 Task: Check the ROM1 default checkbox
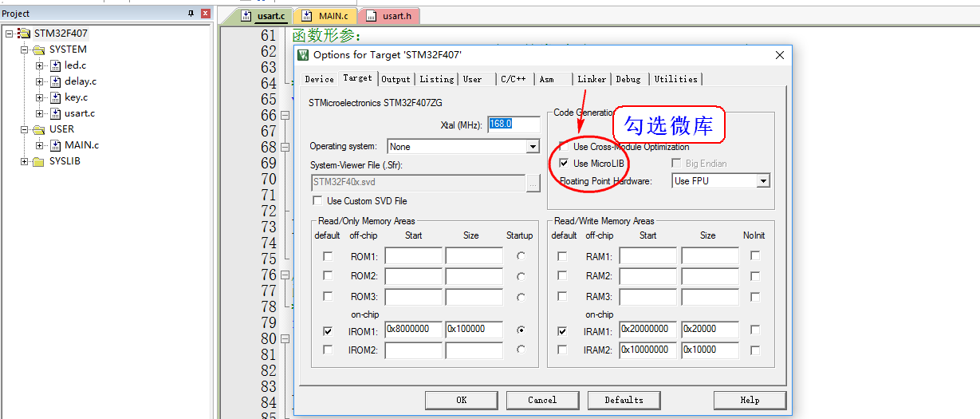[x=328, y=256]
